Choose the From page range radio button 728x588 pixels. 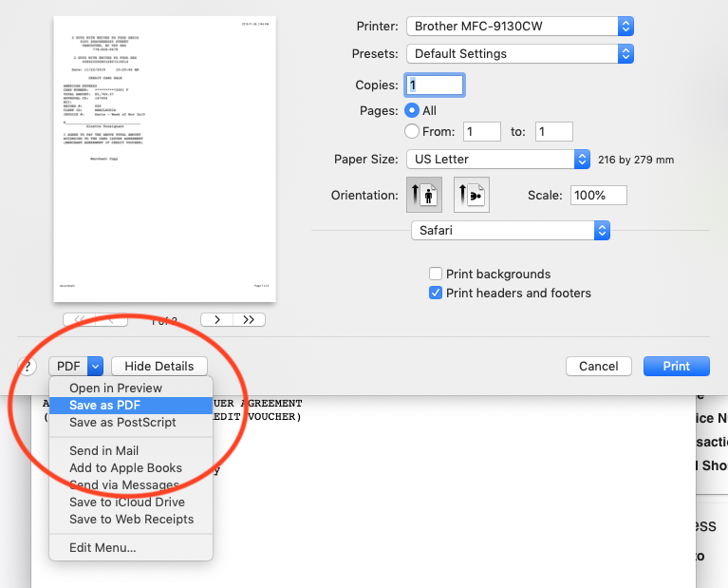[x=412, y=132]
